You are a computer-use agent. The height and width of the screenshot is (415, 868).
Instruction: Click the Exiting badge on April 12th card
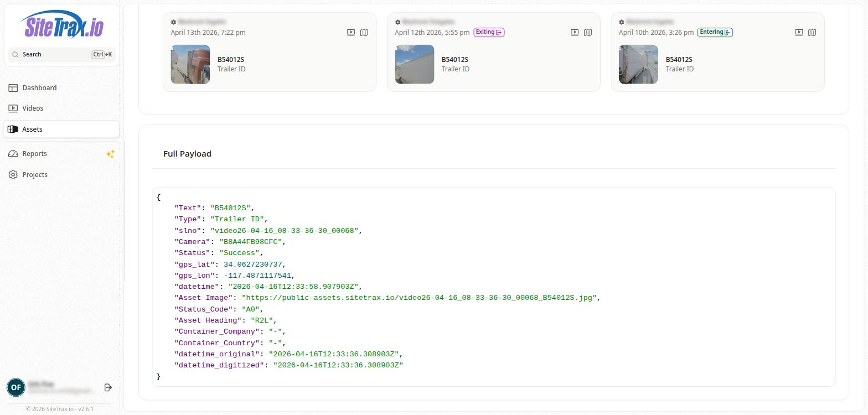(489, 32)
